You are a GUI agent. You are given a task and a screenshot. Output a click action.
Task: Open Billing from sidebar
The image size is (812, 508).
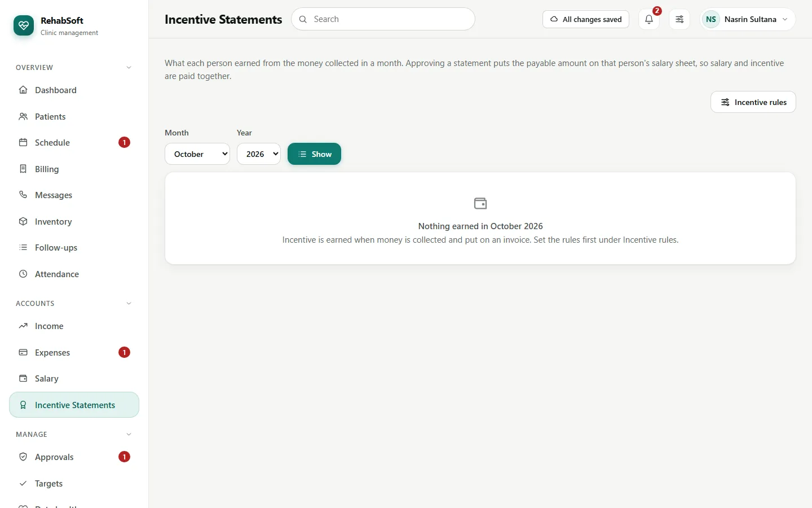tap(74, 169)
